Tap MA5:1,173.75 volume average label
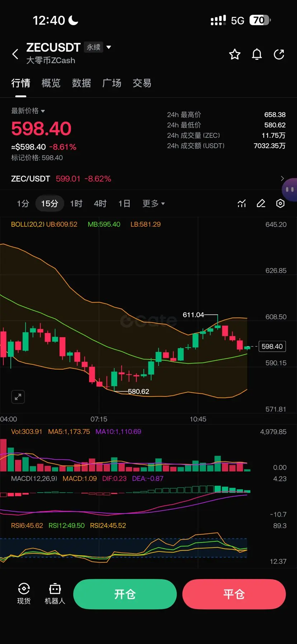 pyautogui.click(x=69, y=432)
